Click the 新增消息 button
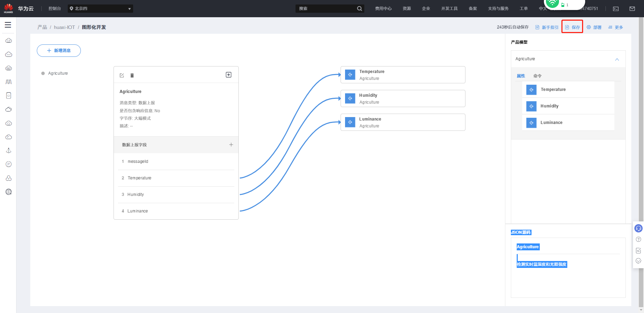 point(59,51)
